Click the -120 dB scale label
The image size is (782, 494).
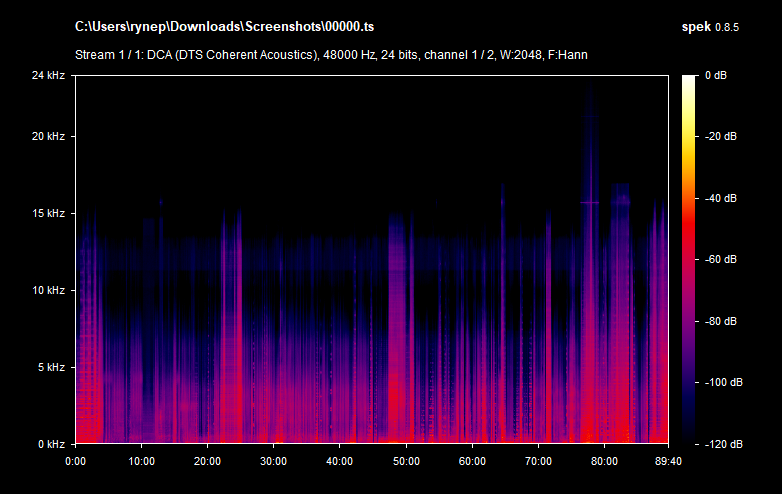click(722, 444)
